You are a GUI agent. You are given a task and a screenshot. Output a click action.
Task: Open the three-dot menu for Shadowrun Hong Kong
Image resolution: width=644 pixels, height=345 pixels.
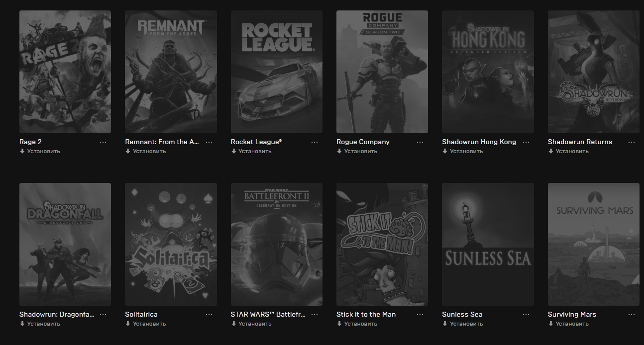pyautogui.click(x=526, y=142)
